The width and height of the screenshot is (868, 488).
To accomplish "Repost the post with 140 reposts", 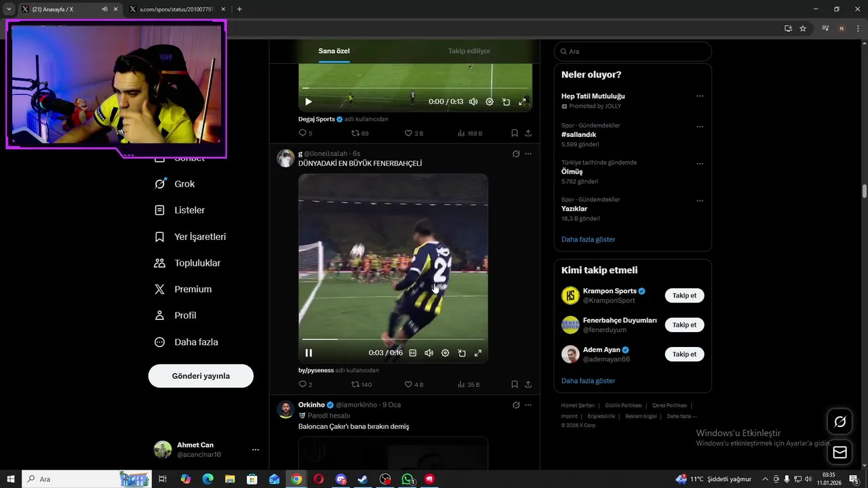I will tap(361, 384).
